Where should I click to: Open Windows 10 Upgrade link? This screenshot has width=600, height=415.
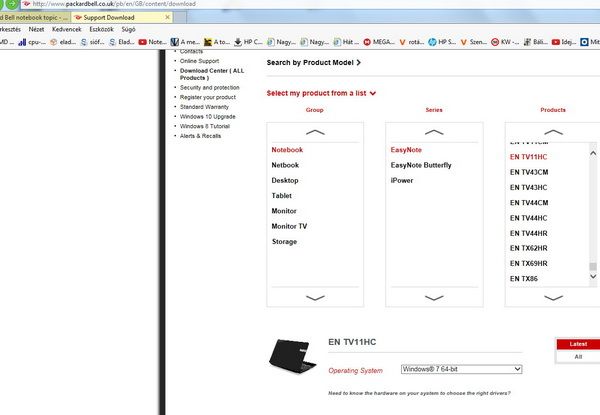207,117
